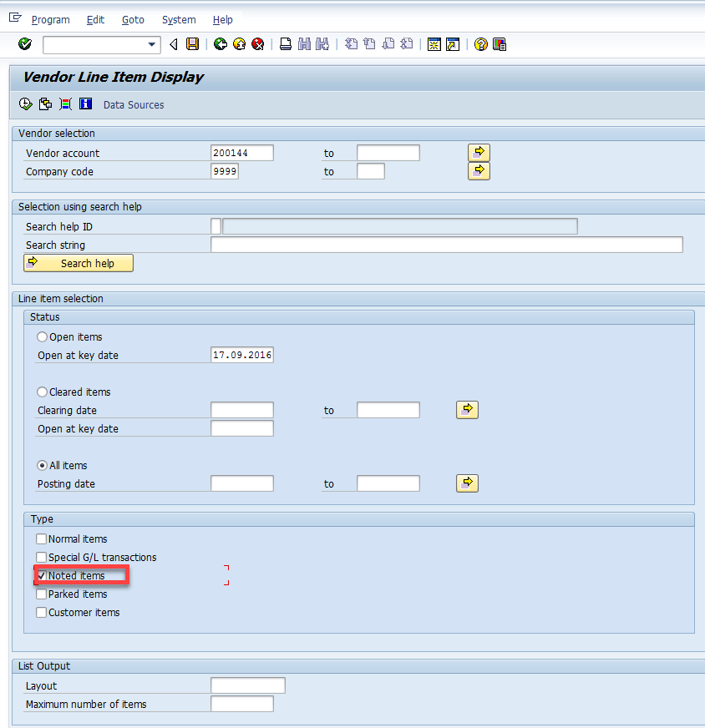Click the Save diskette icon in toolbar

coord(193,44)
